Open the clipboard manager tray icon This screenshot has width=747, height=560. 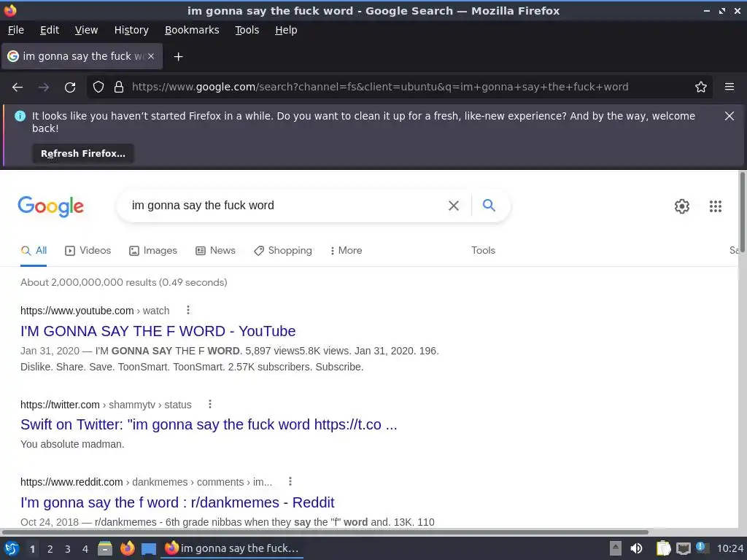tap(662, 548)
